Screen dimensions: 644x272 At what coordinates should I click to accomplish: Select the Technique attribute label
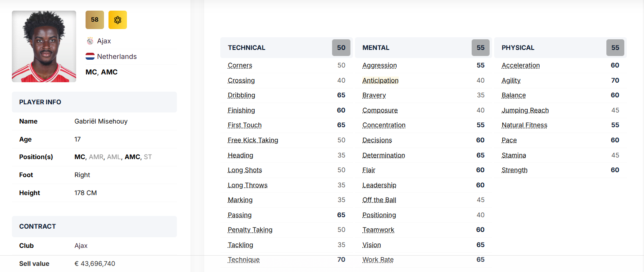(x=244, y=260)
